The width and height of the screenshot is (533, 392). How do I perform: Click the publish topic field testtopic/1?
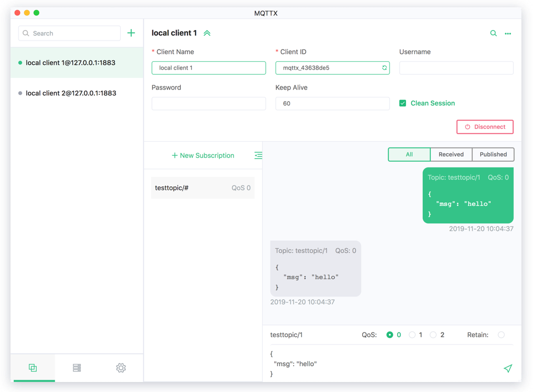(286, 335)
